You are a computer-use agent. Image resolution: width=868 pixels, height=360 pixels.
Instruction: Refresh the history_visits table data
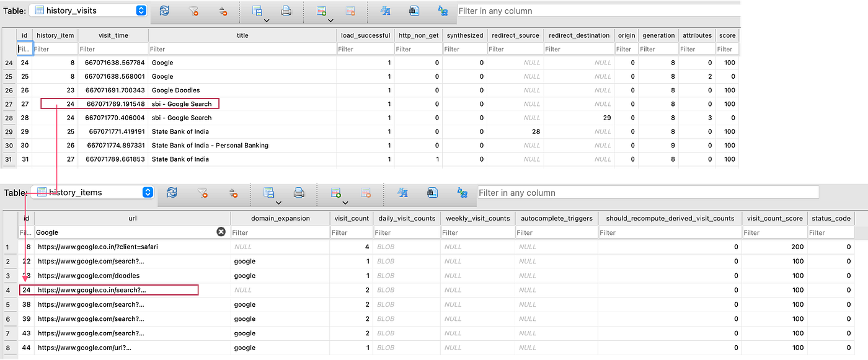pos(164,11)
